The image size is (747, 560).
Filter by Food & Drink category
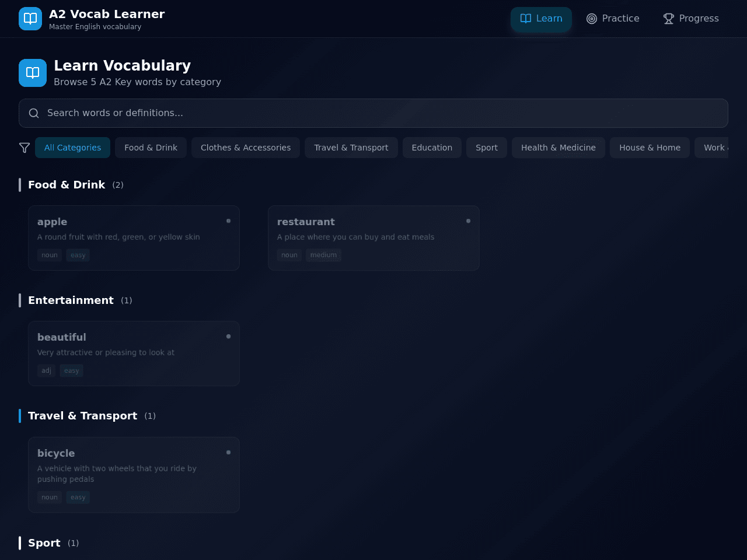tap(151, 148)
